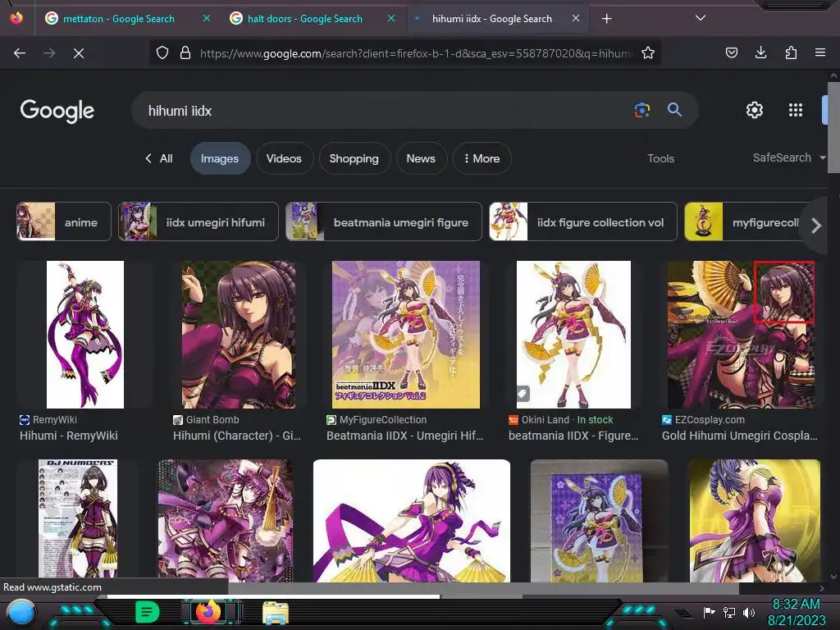
Task: Open Google quick settings gear
Action: click(x=755, y=110)
